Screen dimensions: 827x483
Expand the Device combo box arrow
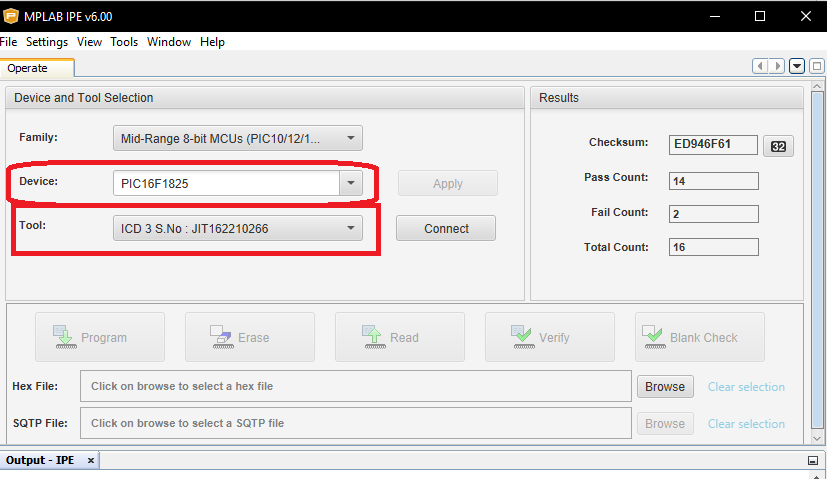click(x=351, y=183)
